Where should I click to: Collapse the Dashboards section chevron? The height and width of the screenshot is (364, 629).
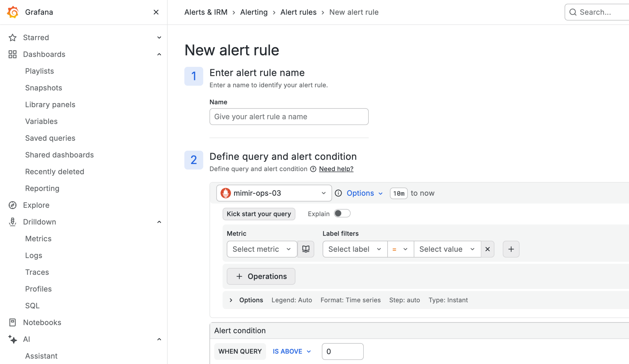pyautogui.click(x=159, y=54)
